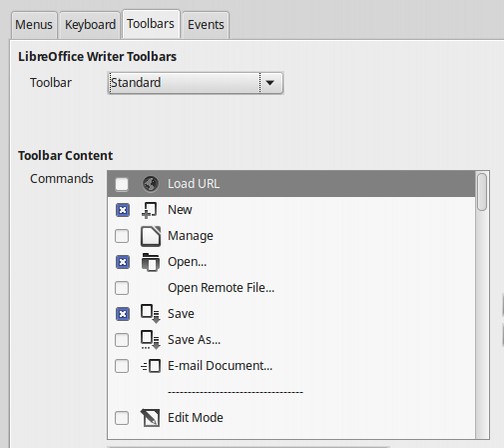
Task: Click the Manage templates page icon
Action: pos(151,236)
